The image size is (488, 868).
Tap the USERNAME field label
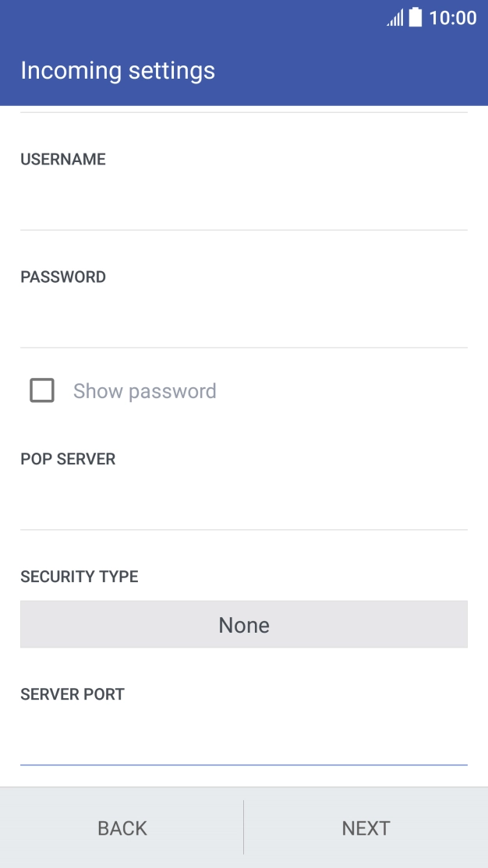63,160
